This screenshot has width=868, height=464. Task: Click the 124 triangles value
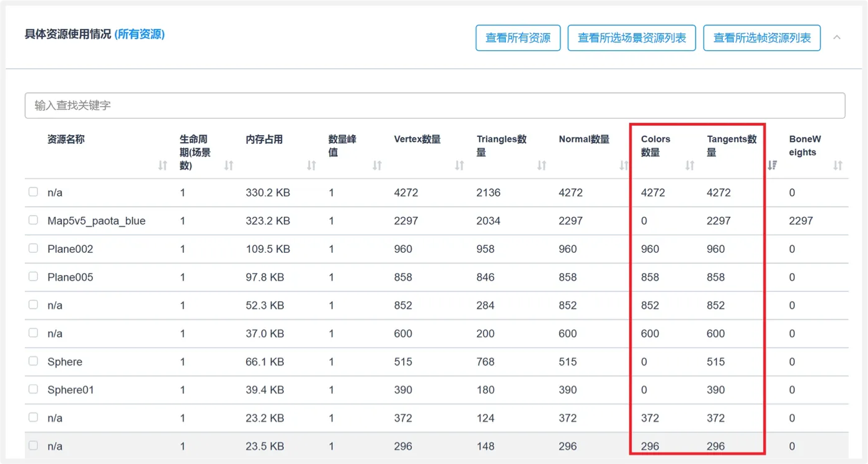(x=485, y=418)
